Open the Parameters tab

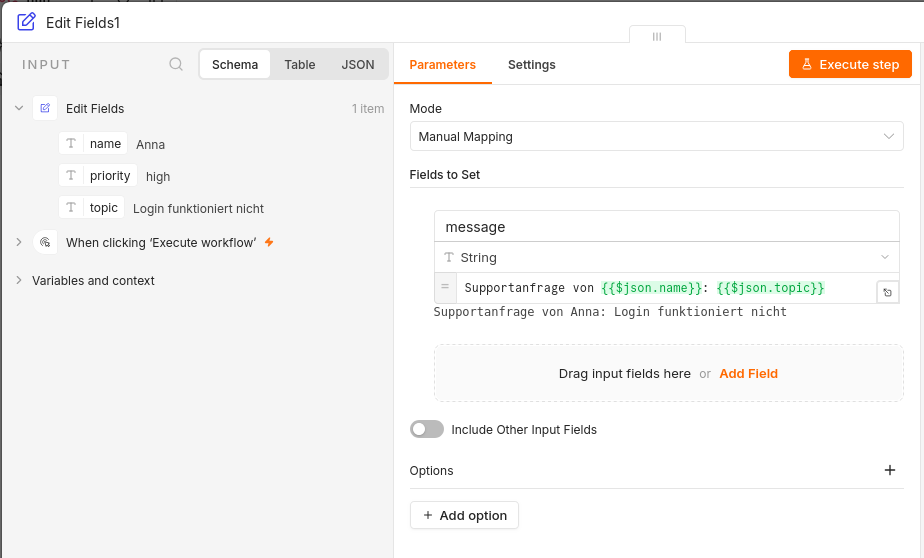point(443,65)
